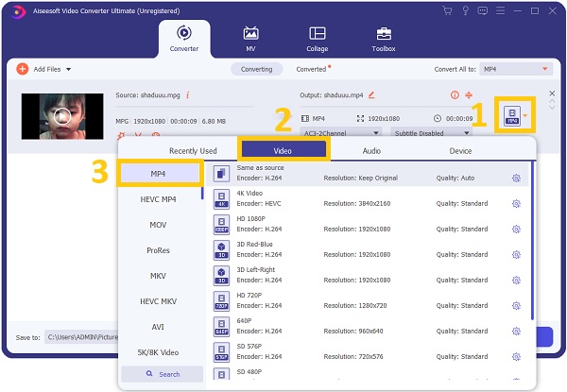
Task: Select the Device format tab
Action: point(460,150)
